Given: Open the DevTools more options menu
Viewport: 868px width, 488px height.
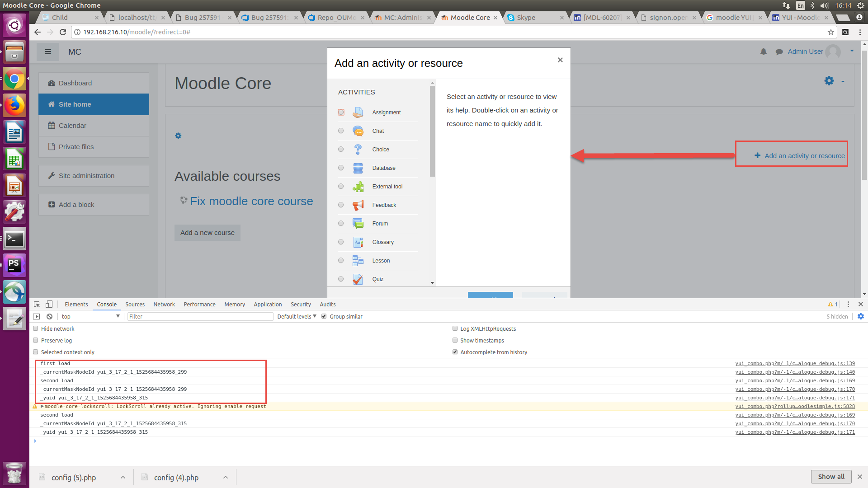Looking at the screenshot, I should pyautogui.click(x=848, y=305).
